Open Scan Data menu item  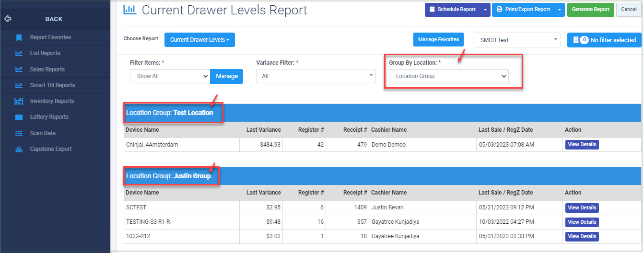tap(43, 133)
